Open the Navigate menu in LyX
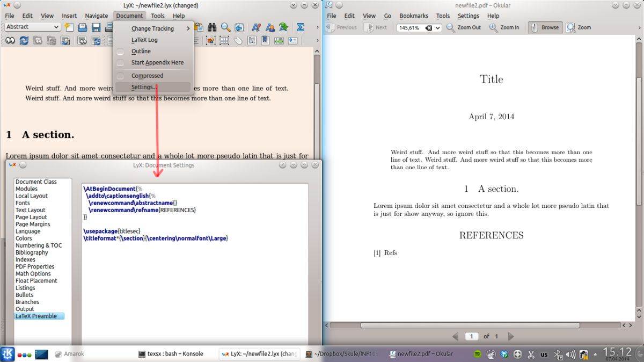Image resolution: width=644 pixels, height=362 pixels. tap(96, 16)
